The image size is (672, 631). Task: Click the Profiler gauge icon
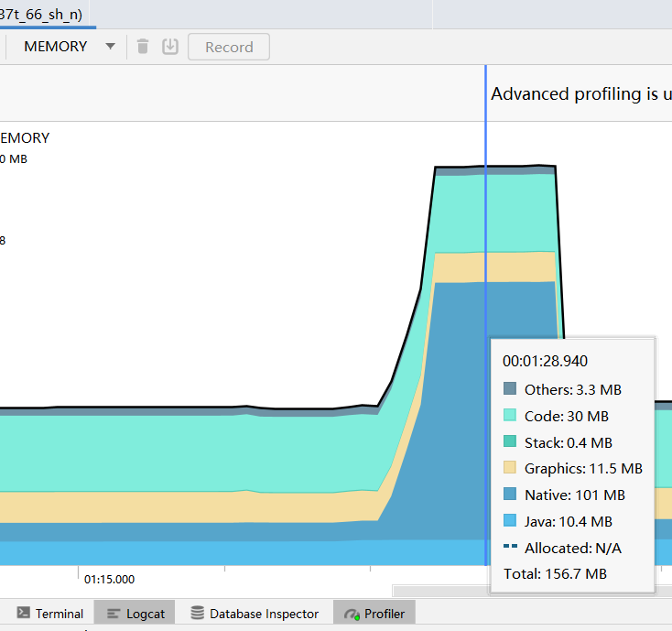352,615
